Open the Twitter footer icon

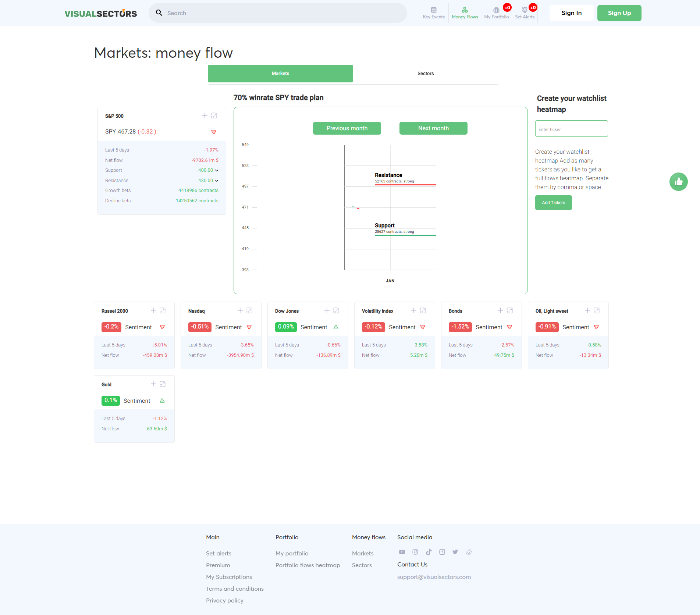(455, 552)
